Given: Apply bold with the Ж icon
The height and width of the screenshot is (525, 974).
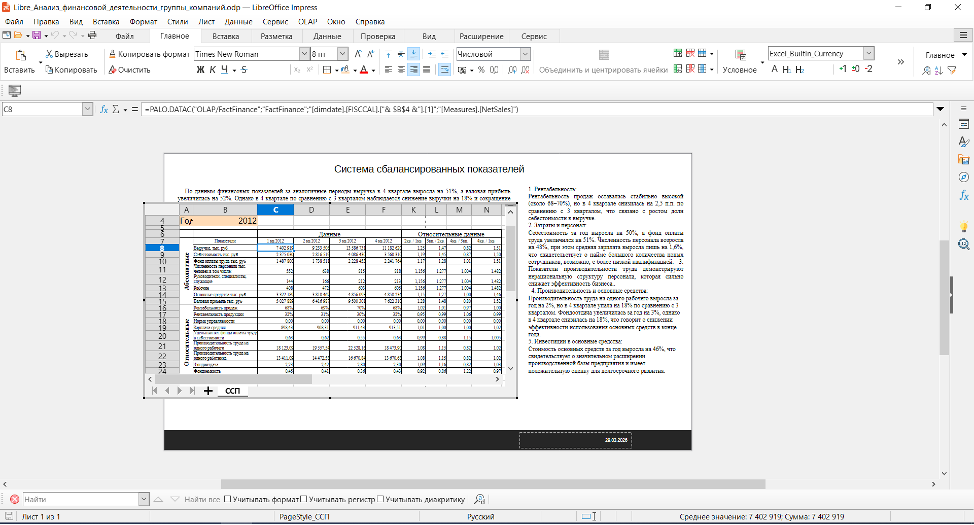Looking at the screenshot, I should (200, 70).
